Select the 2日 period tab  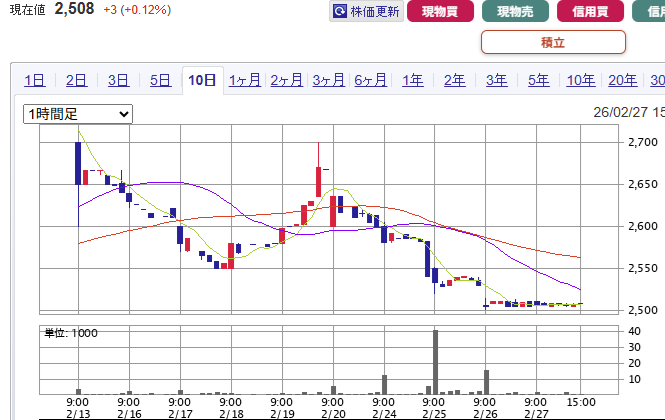(76, 81)
